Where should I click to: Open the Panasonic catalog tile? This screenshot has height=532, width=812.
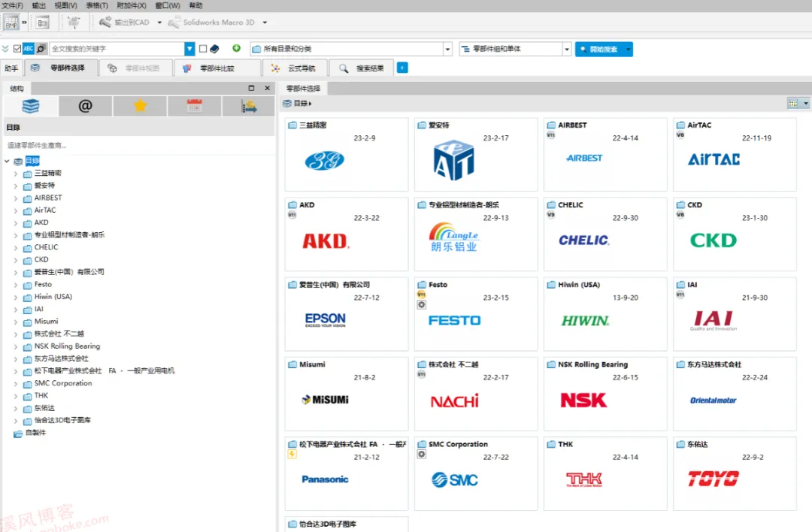[x=347, y=473]
